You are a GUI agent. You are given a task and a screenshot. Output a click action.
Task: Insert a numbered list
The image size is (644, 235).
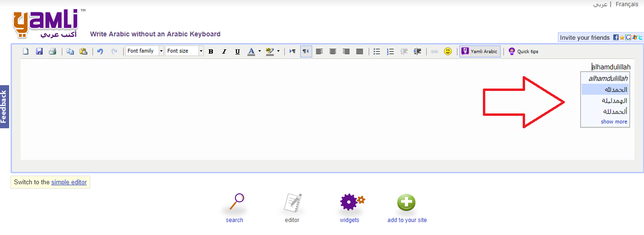(390, 51)
